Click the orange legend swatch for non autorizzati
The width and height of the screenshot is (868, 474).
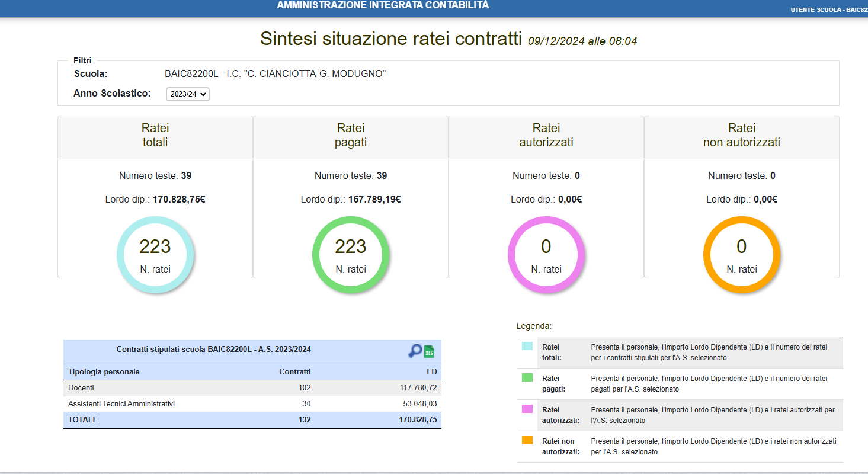pyautogui.click(x=527, y=440)
